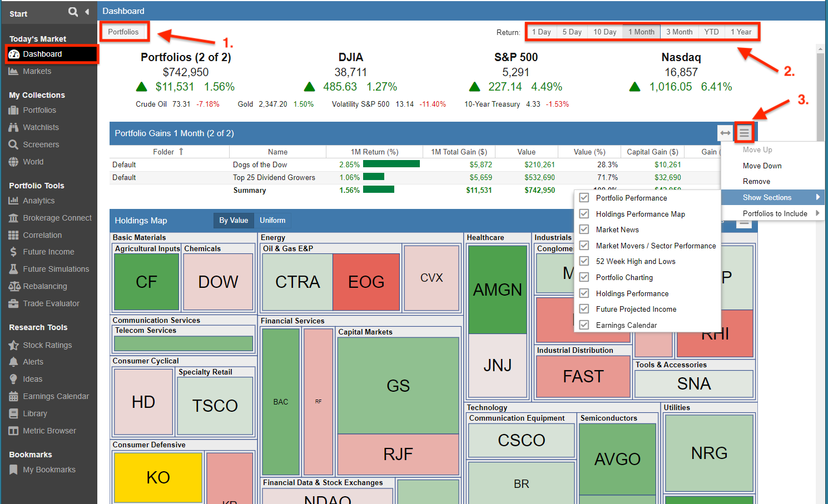Open Watchlists binoculars item
The width and height of the screenshot is (828, 504).
41,127
